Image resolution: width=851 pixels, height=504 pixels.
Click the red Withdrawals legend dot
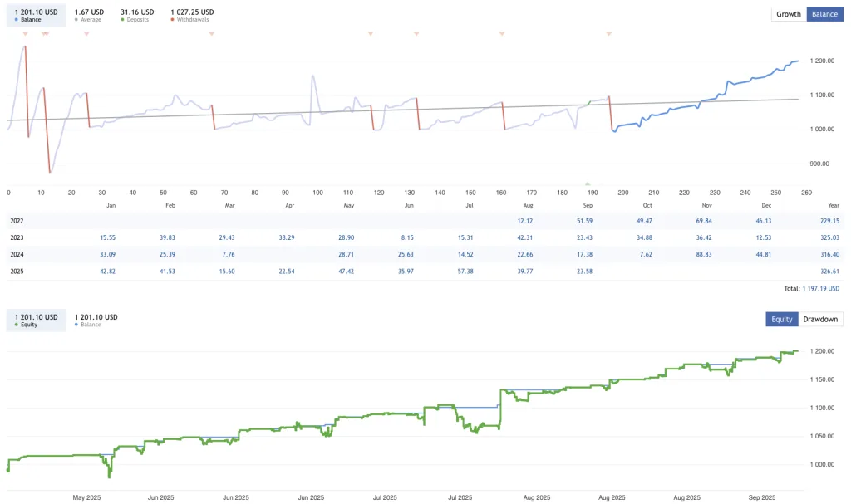pos(173,18)
